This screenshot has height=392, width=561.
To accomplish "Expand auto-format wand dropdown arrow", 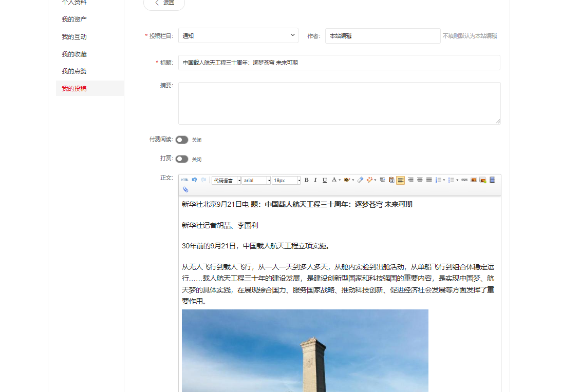I will coord(375,180).
